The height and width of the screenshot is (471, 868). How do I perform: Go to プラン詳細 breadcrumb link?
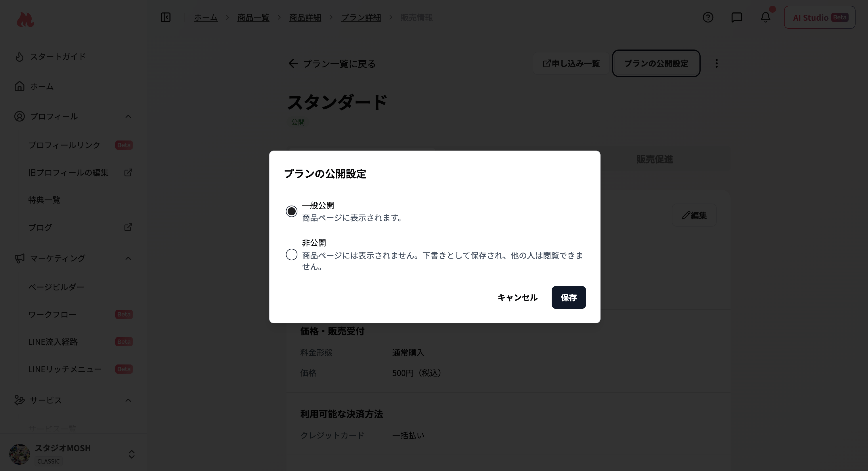(361, 17)
